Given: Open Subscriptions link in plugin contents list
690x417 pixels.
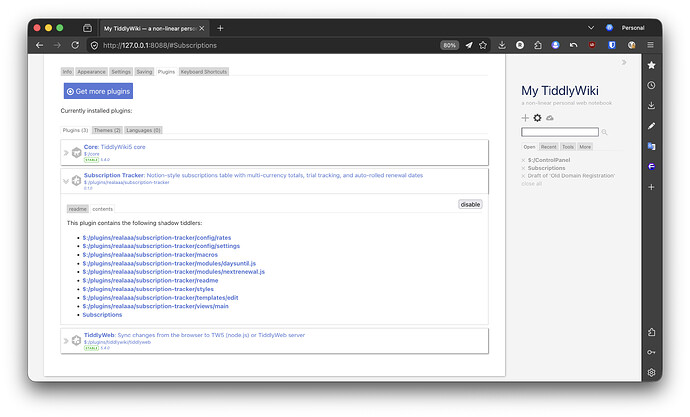Looking at the screenshot, I should pyautogui.click(x=102, y=315).
